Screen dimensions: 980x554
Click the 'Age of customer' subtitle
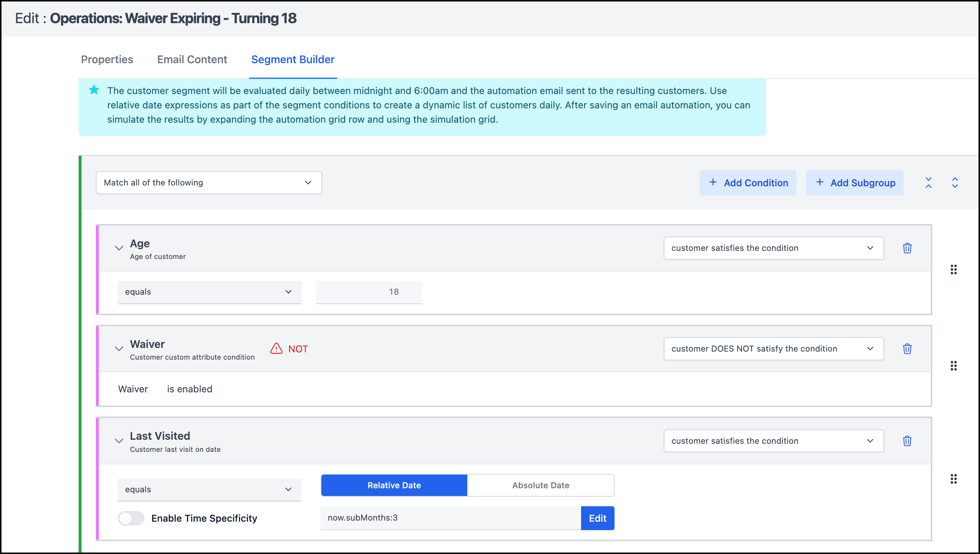point(158,256)
